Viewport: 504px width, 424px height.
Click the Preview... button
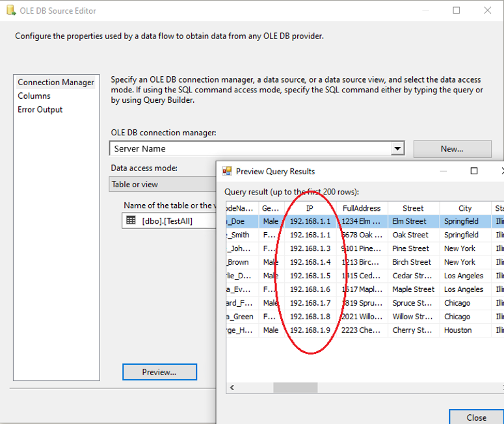(159, 372)
